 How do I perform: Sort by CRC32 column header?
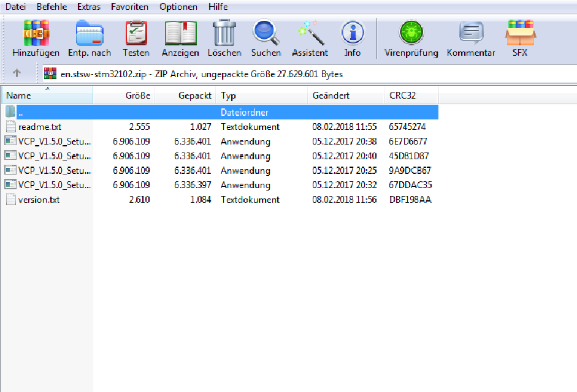pos(411,96)
